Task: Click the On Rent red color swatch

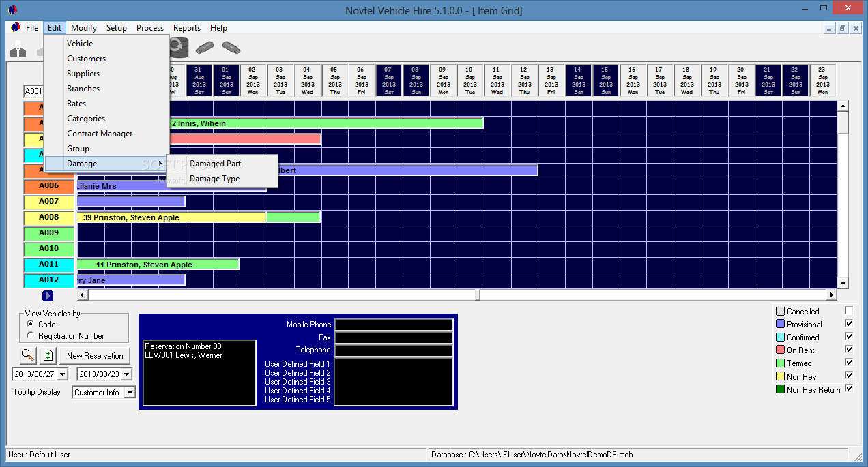Action: 781,350
